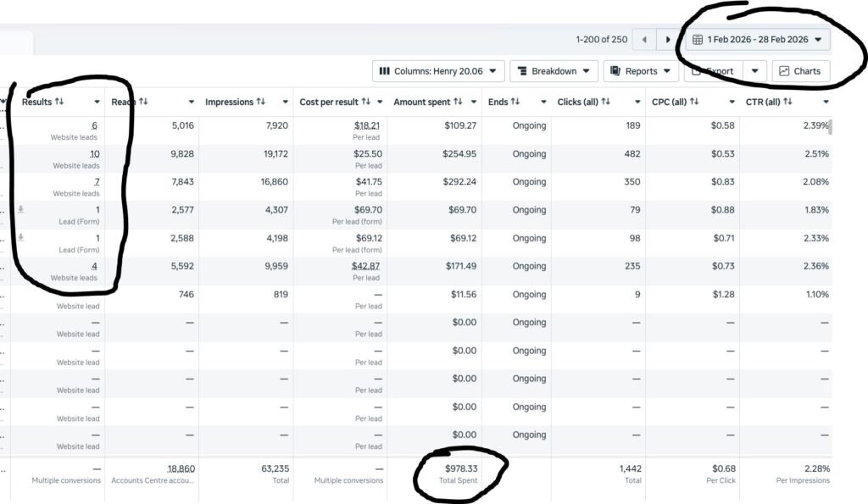Sort by Reach column arrows
Image resolution: width=868 pixels, height=504 pixels.
tap(143, 102)
